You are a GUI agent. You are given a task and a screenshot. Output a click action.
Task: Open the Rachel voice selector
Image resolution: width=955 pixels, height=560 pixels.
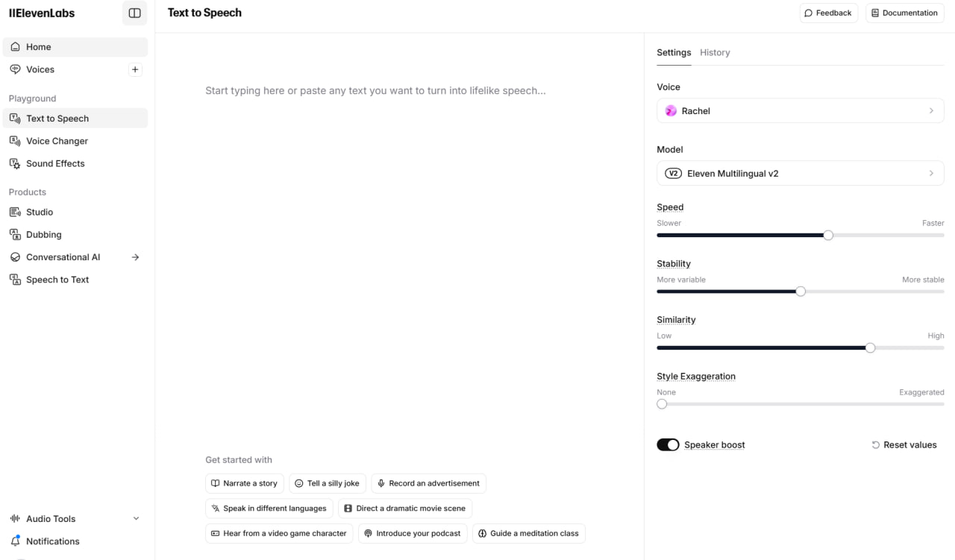(800, 110)
